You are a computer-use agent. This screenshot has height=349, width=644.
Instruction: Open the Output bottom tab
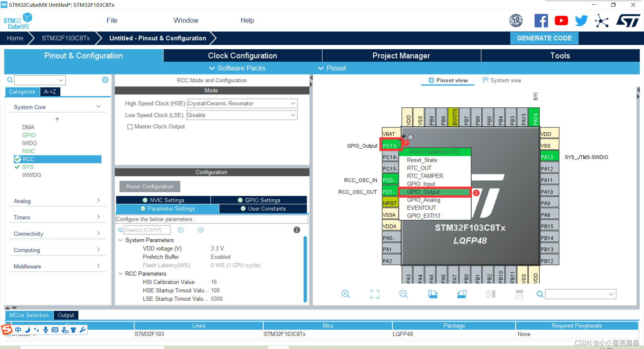pyautogui.click(x=66, y=315)
